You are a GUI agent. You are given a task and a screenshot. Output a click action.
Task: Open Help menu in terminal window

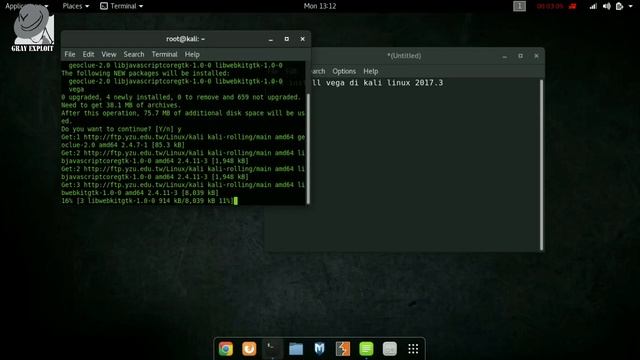(192, 54)
